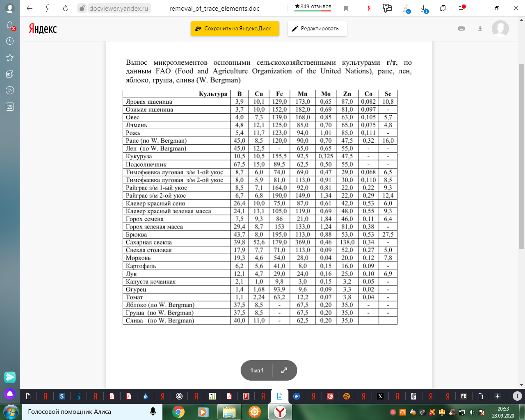Image resolution: width=525 pixels, height=420 pixels.
Task: Open browser downloads arrow icon
Action: [425, 9]
